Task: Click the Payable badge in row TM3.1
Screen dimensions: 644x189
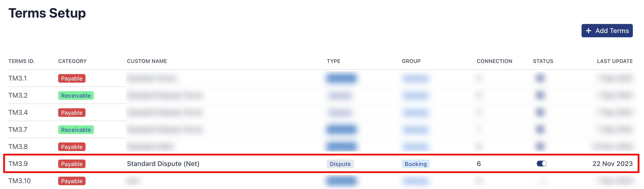Action: 72,79
